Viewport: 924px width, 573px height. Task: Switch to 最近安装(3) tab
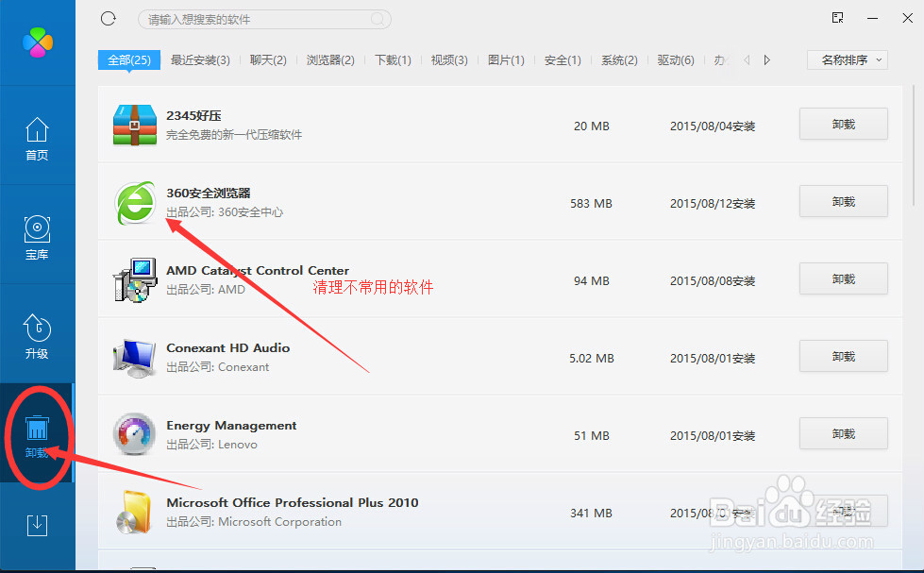click(200, 59)
